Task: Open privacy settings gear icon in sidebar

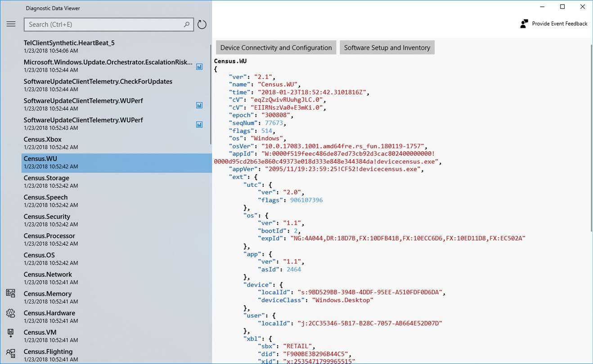Action: tap(11, 313)
